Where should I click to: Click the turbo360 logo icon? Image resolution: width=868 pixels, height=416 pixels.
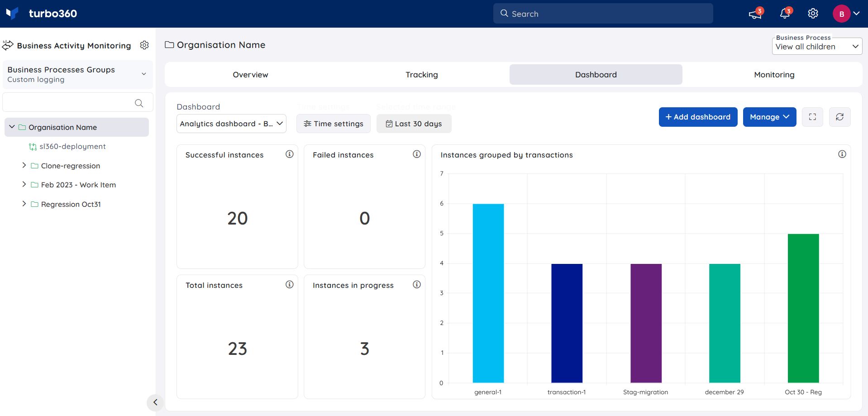12,13
